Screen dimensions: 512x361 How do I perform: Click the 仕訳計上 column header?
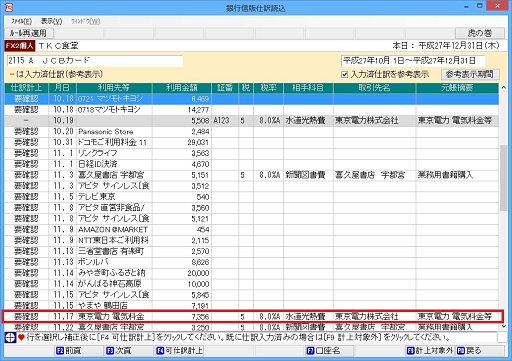pos(26,88)
